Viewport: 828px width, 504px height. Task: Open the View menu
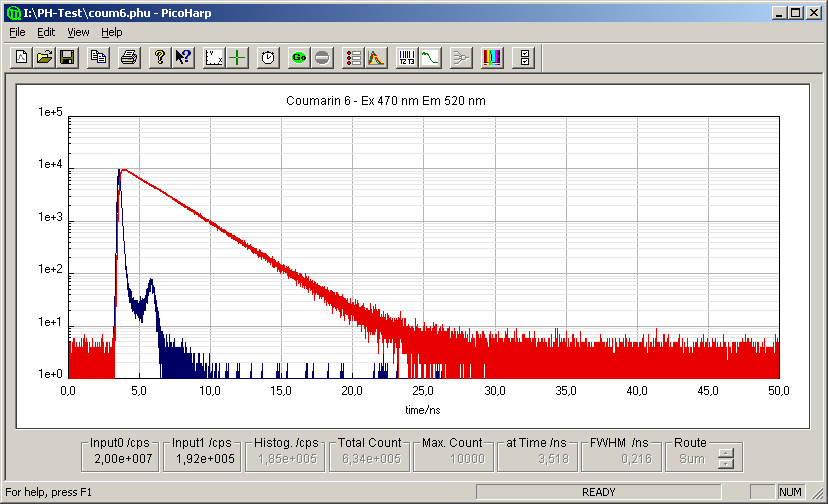coord(78,32)
